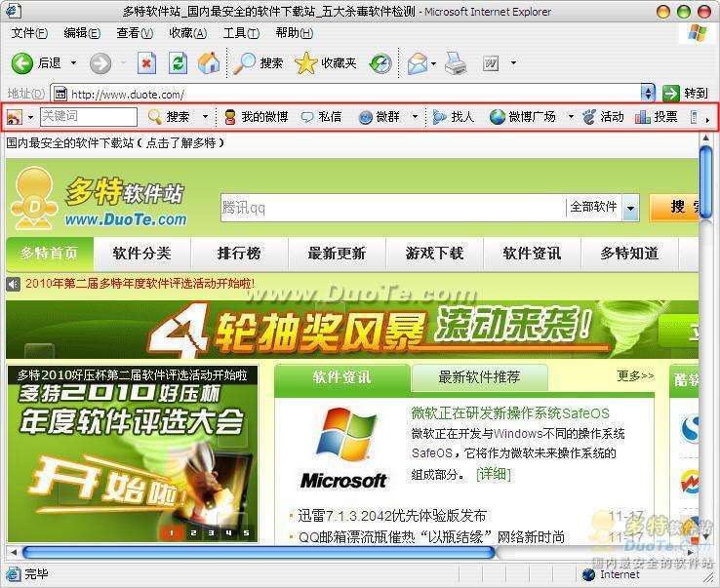Open the 2010年第二届多特年度软件评选活动 announcement link
This screenshot has width=720, height=588.
point(140,283)
